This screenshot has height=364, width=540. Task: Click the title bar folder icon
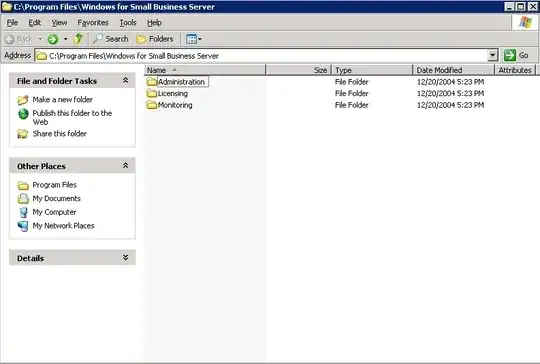[7, 7]
